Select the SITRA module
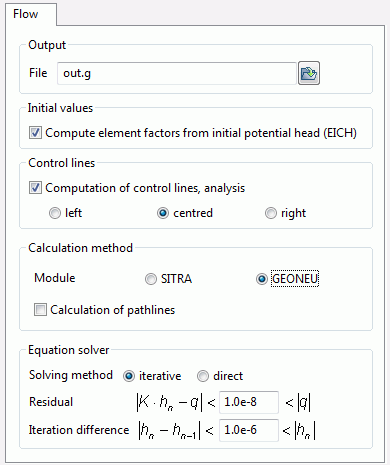The image size is (390, 465). click(x=151, y=279)
